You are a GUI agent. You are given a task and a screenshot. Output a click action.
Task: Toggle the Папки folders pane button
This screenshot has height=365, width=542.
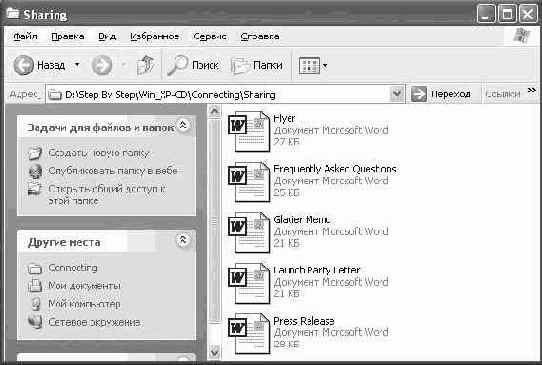[257, 65]
